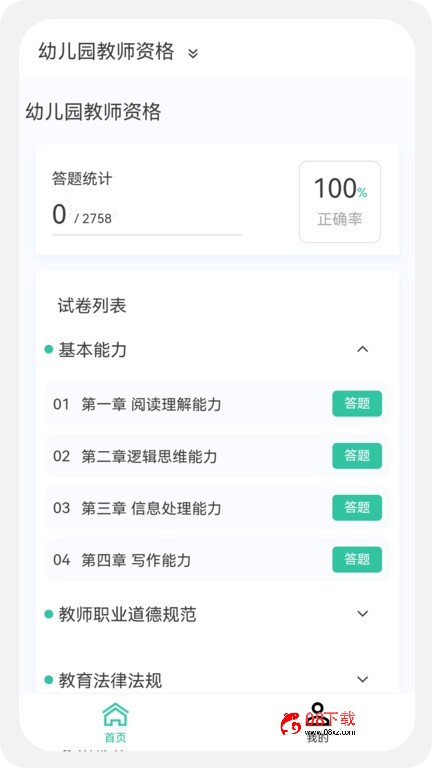Click green bullet beside 教师职业道德规范
This screenshot has width=432, height=768.
[48, 614]
